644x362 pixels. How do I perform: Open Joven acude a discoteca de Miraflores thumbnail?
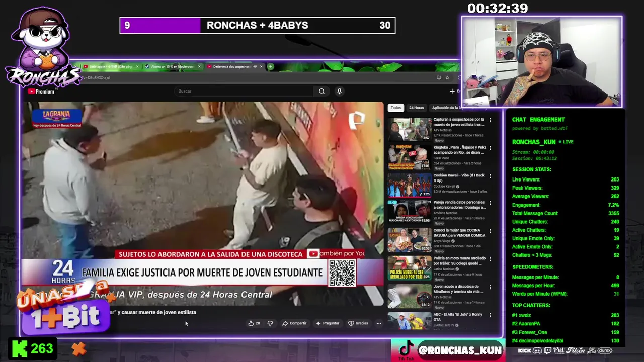410,296
